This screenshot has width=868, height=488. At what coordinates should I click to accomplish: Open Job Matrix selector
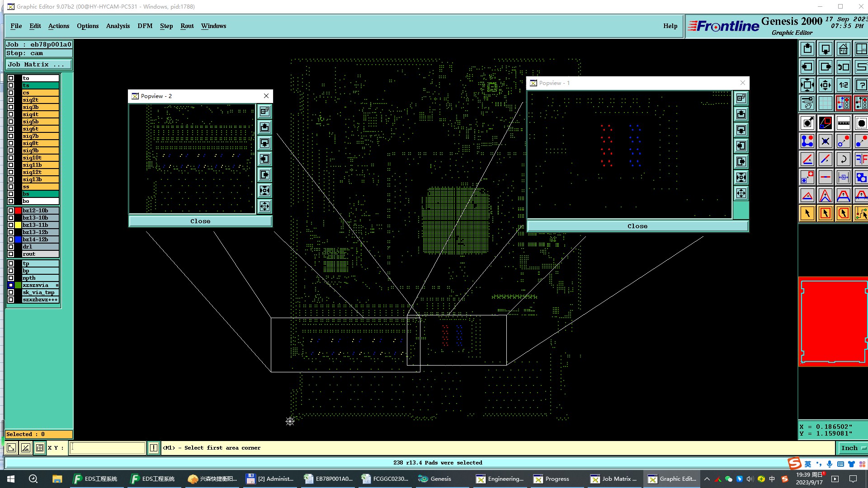click(x=38, y=65)
